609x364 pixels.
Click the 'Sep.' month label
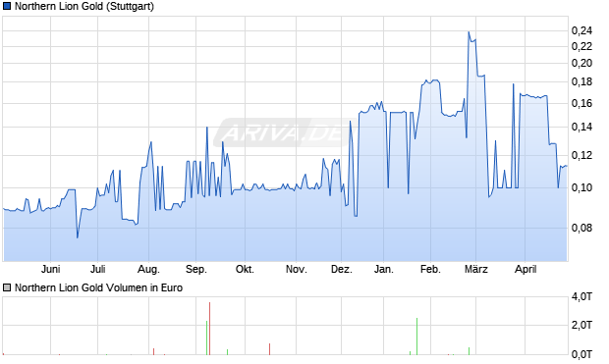196,269
